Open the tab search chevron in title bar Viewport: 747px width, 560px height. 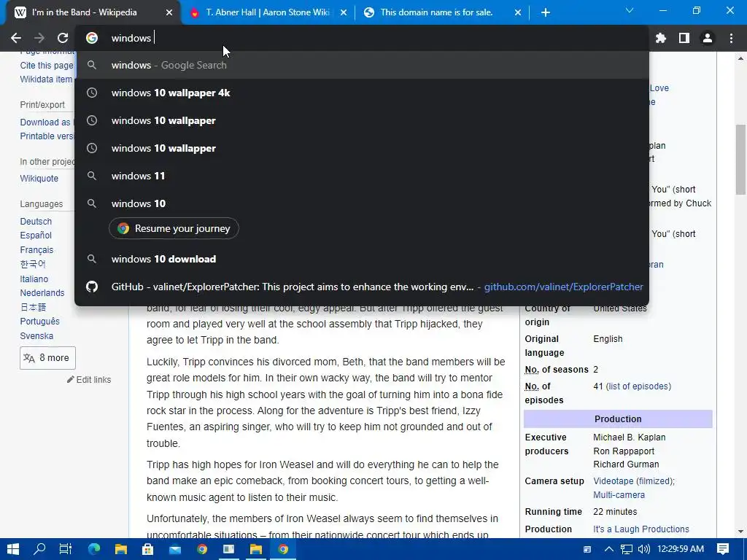pyautogui.click(x=630, y=10)
